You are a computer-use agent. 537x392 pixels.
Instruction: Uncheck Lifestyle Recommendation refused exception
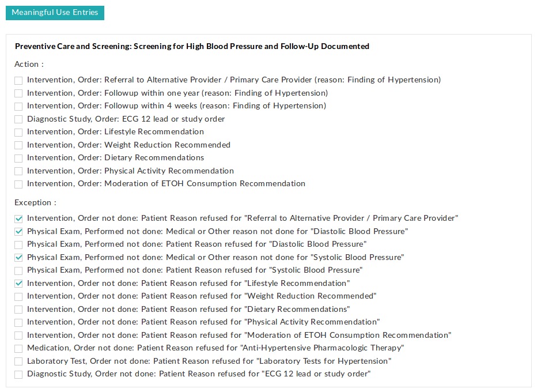(x=18, y=283)
